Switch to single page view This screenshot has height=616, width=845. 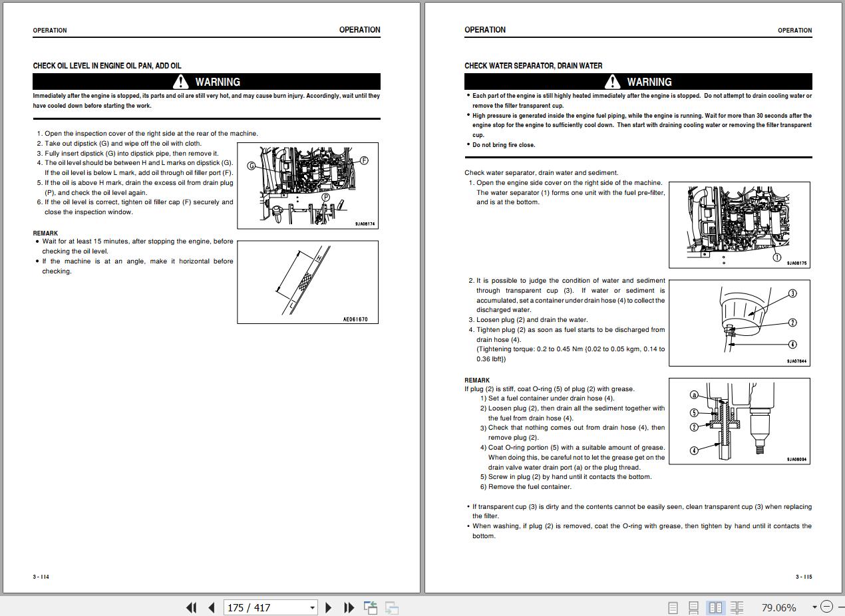[x=673, y=607]
